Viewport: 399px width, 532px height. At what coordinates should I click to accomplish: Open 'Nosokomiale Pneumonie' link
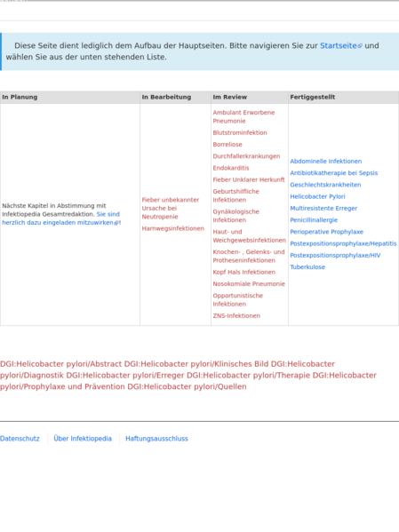pyautogui.click(x=249, y=283)
